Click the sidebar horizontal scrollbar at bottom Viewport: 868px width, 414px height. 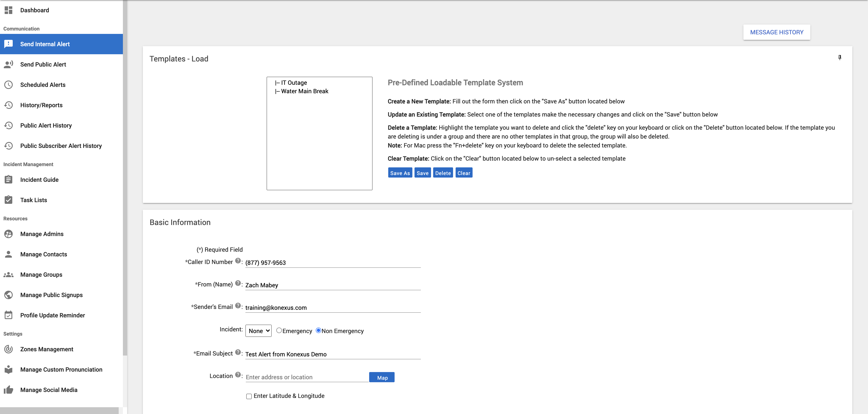coord(59,411)
